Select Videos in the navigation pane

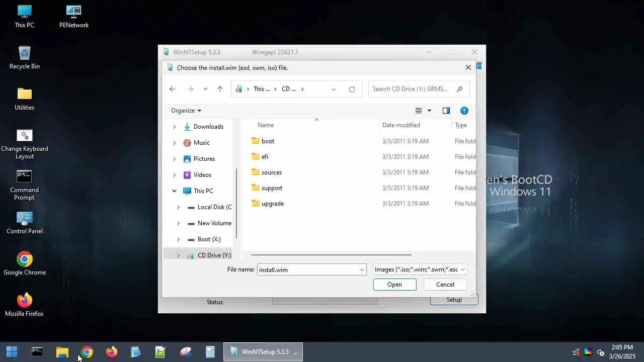(202, 175)
